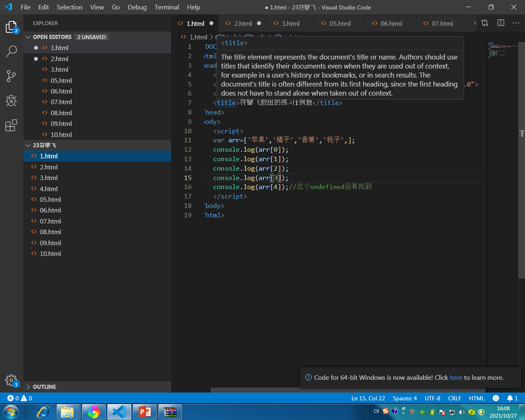This screenshot has height=420, width=525.
Task: Click the 'here' link in notification
Action: [x=456, y=378]
